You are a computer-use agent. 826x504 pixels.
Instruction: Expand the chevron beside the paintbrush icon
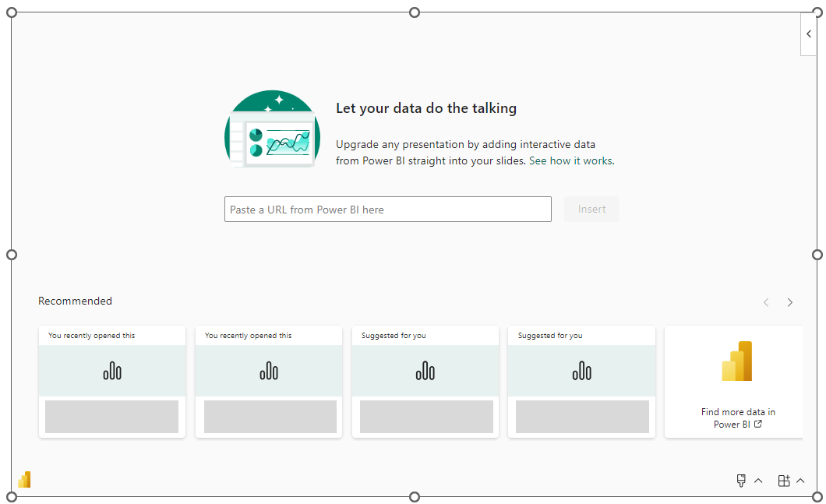coord(758,481)
